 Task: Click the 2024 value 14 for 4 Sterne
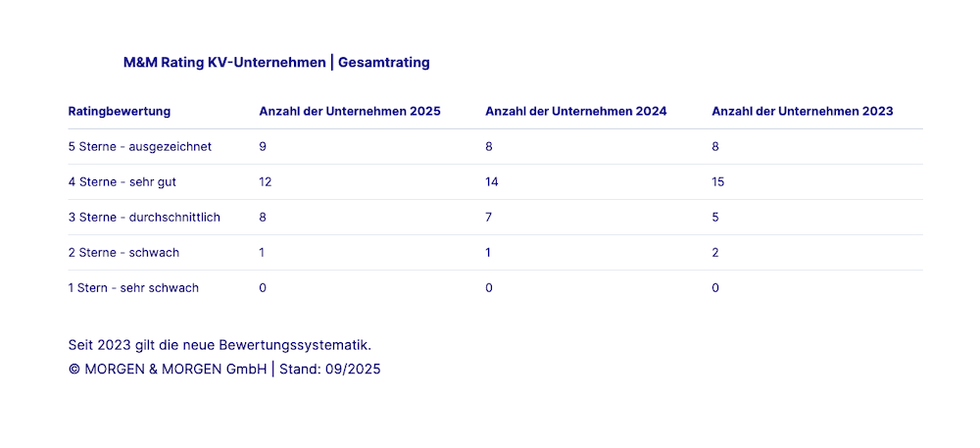pos(492,182)
